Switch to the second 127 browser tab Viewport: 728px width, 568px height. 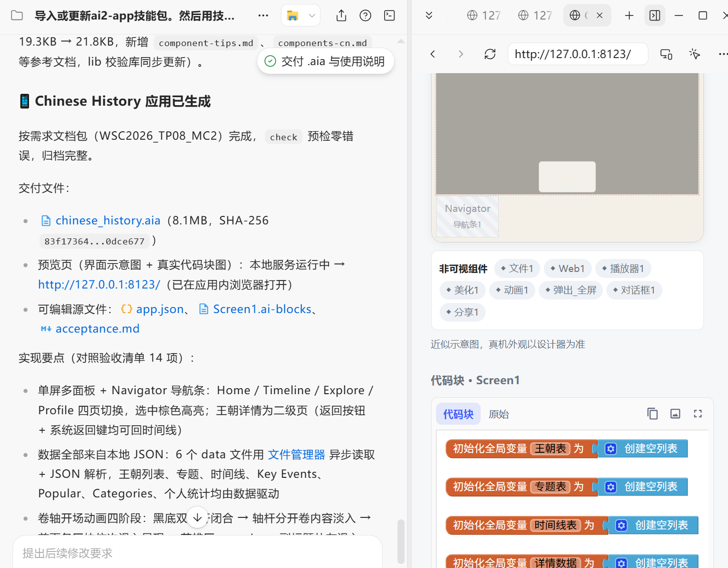[x=535, y=16]
